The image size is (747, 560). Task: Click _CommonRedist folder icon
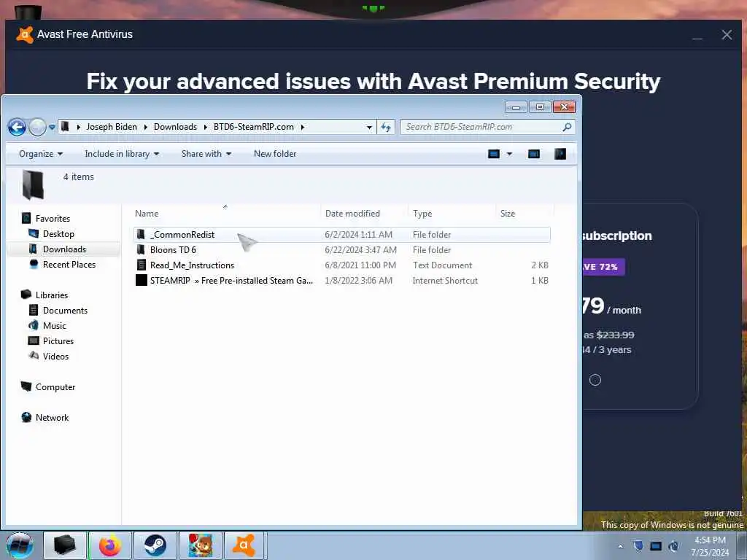click(x=141, y=234)
